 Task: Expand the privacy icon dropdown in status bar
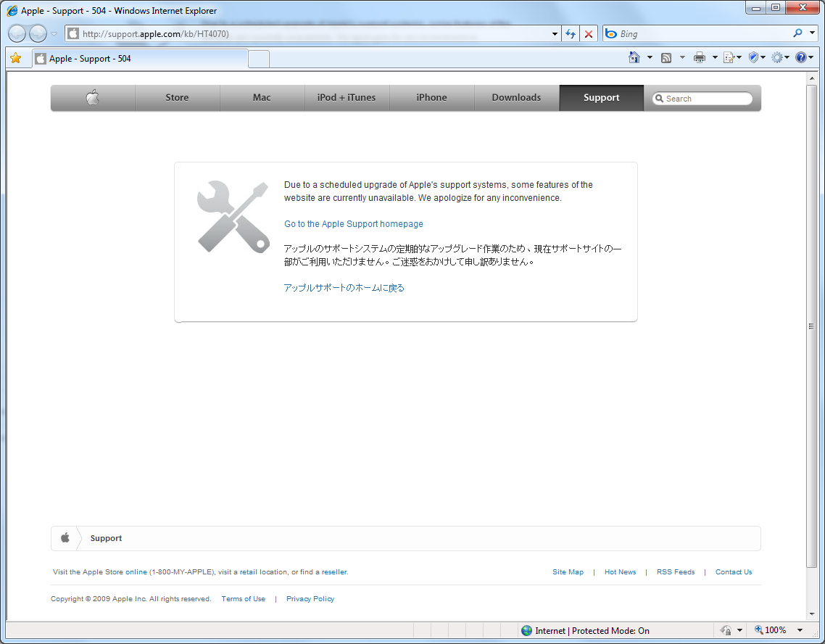[x=739, y=630]
